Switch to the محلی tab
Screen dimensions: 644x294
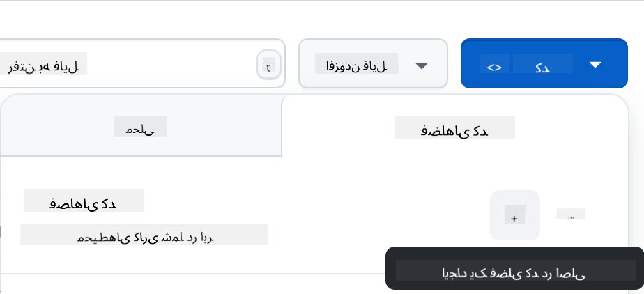140,127
